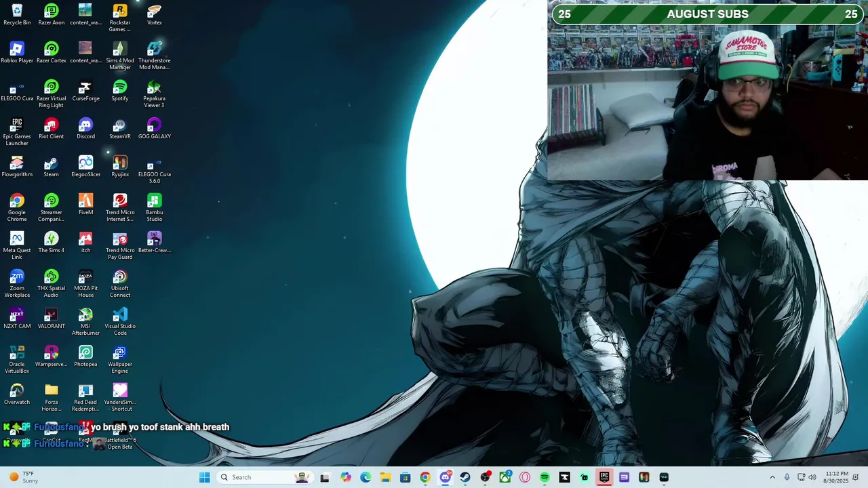868x488 pixels.
Task: Select the MSI Afterburner desktop icon
Action: [x=85, y=321]
